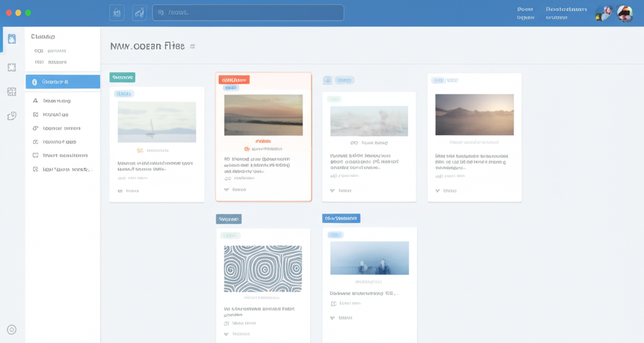Click the light blue pill on the sailboat card
The width and height of the screenshot is (644, 343).
[124, 94]
